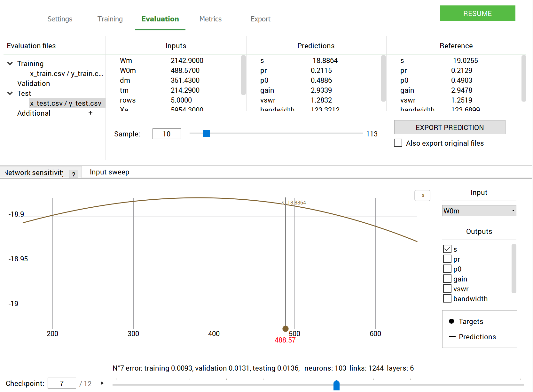Collapse the Test tree node

pos(10,93)
